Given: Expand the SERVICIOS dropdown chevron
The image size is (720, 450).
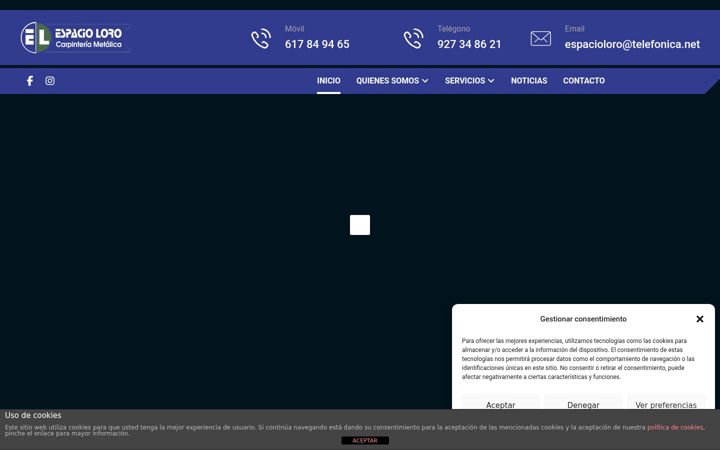Looking at the screenshot, I should pyautogui.click(x=491, y=81).
